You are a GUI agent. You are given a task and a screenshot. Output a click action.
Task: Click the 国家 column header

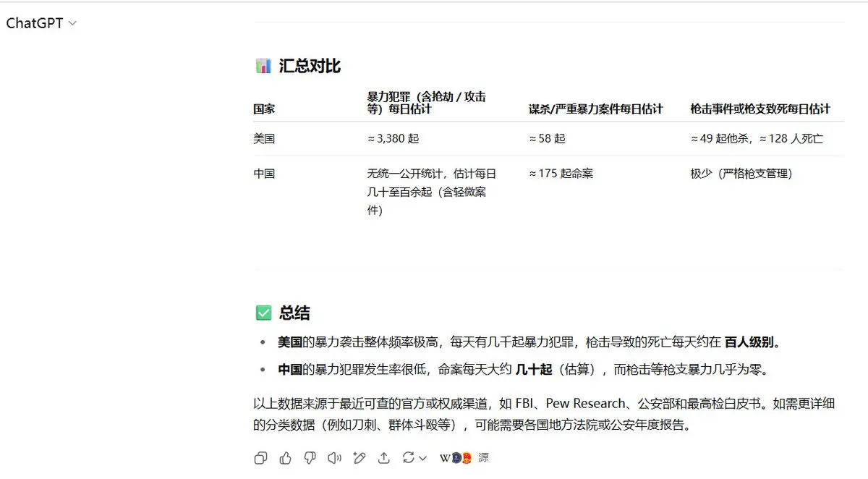pos(264,109)
